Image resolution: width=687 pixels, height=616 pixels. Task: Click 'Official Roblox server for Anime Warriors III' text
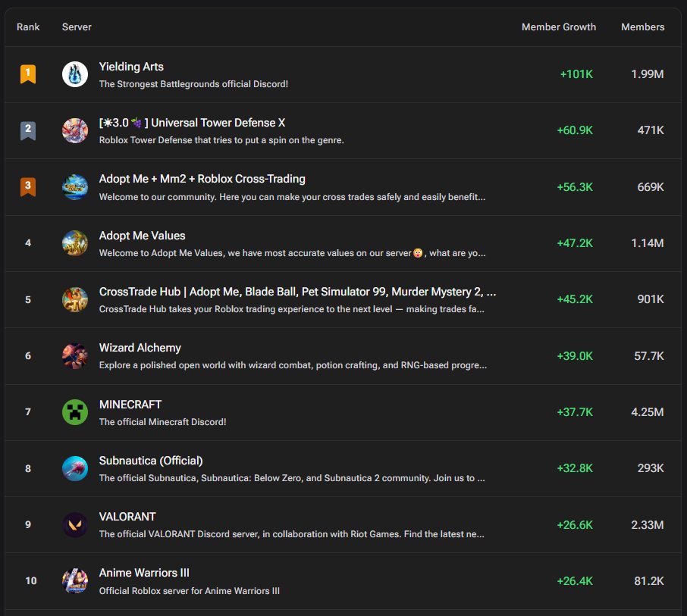pos(190,591)
